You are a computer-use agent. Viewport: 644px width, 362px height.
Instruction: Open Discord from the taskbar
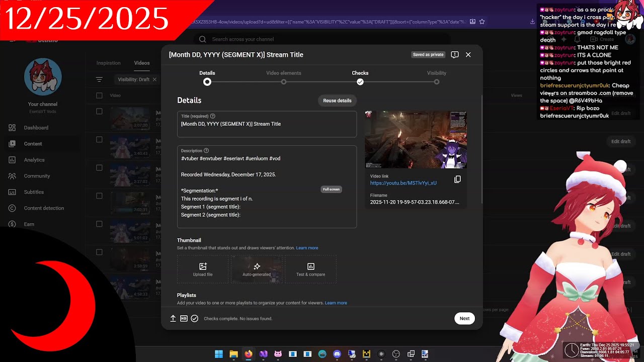(337, 354)
